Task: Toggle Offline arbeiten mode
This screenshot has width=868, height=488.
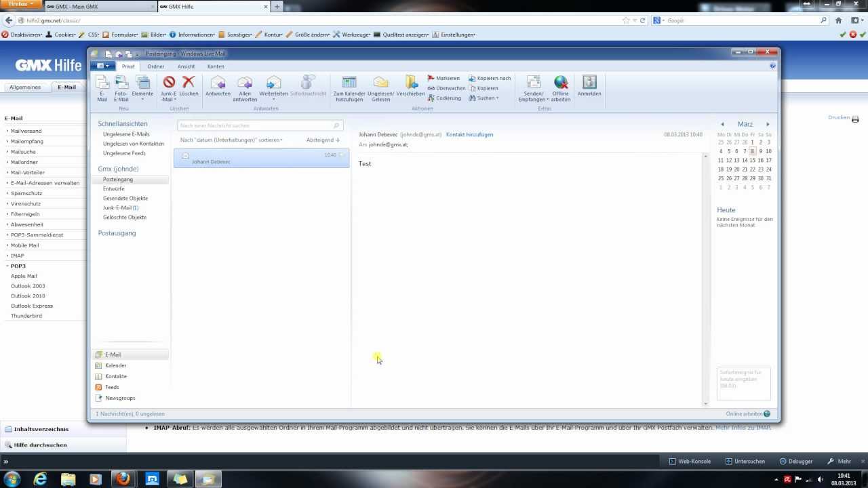Action: click(561, 89)
